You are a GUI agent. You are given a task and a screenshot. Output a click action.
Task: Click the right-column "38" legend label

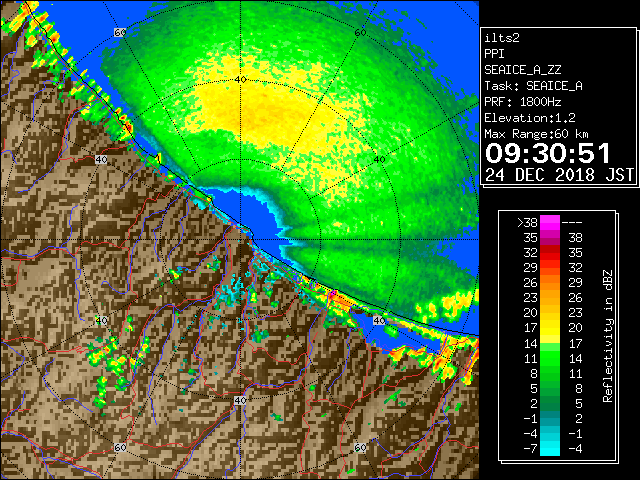click(x=575, y=238)
